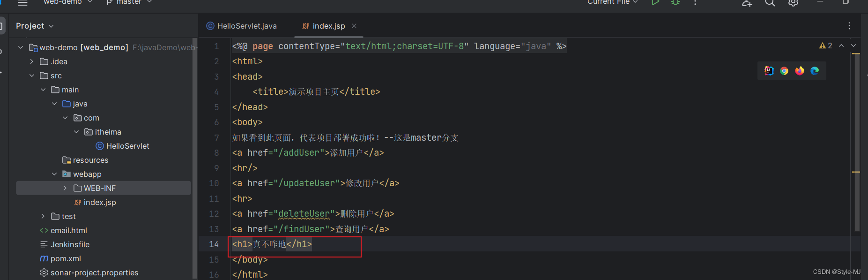The image size is (868, 280).
Task: Click the page directive on line 1
Action: (x=399, y=46)
